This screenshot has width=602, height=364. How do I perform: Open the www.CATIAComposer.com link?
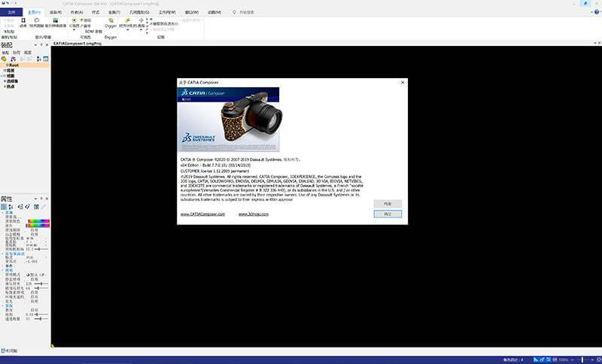[203, 214]
